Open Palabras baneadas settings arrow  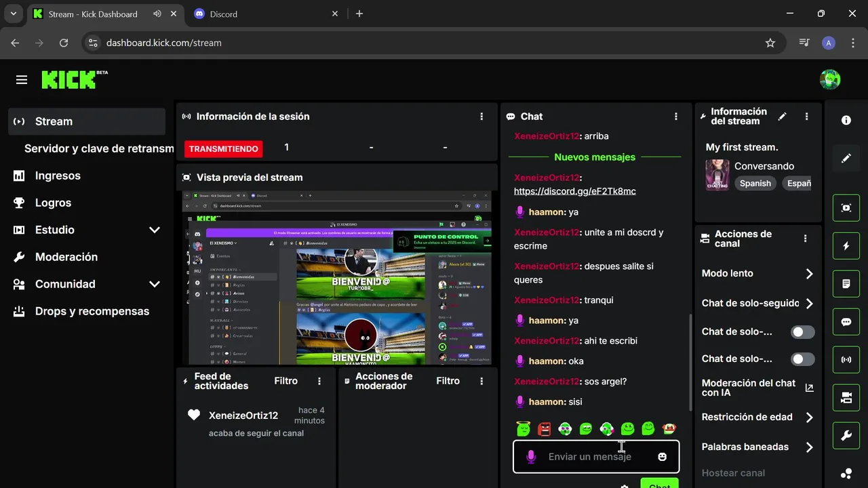coord(809,447)
